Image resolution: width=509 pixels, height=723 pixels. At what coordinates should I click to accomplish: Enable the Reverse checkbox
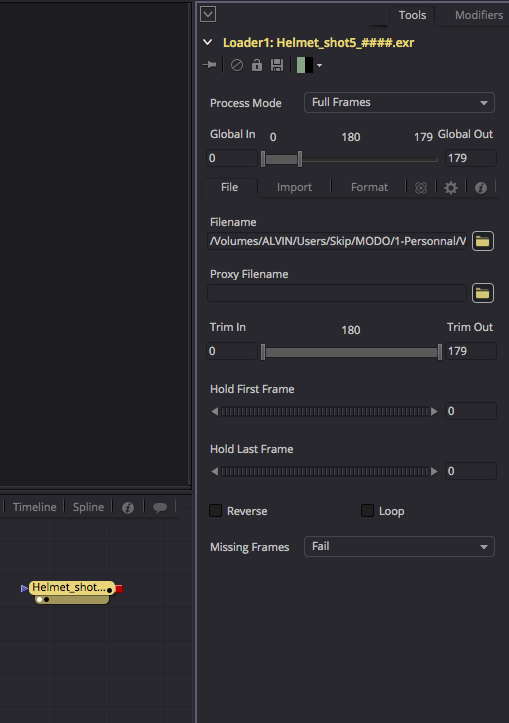[215, 510]
